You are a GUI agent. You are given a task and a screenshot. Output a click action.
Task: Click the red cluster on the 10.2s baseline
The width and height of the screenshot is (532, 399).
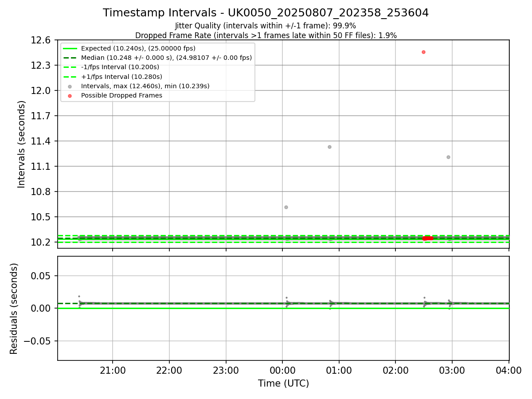[428, 239]
